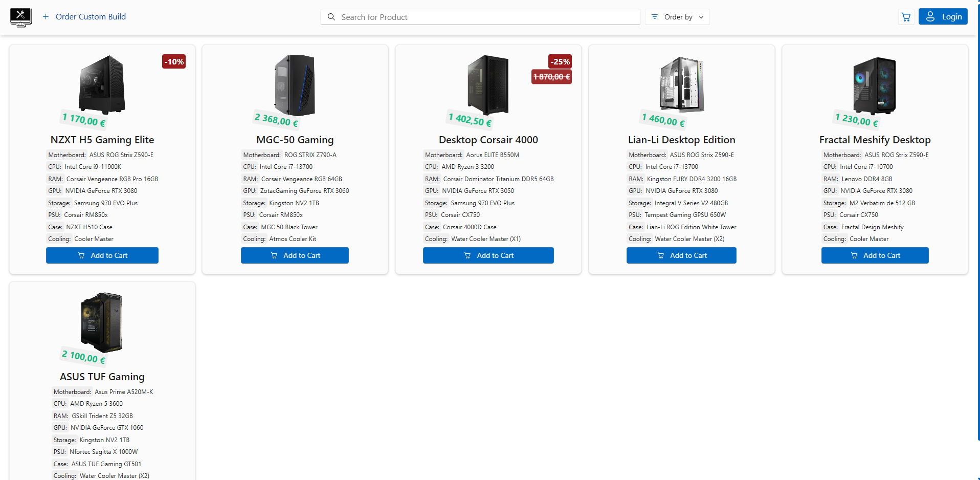Select the Corsair 4000D Case text
980x480 pixels.
click(x=470, y=227)
